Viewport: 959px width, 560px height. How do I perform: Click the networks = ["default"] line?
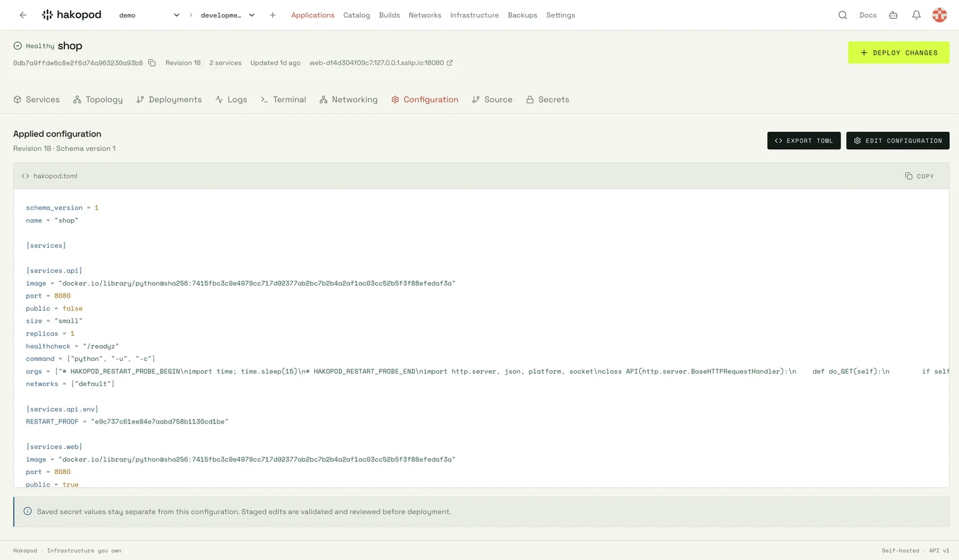(70, 384)
